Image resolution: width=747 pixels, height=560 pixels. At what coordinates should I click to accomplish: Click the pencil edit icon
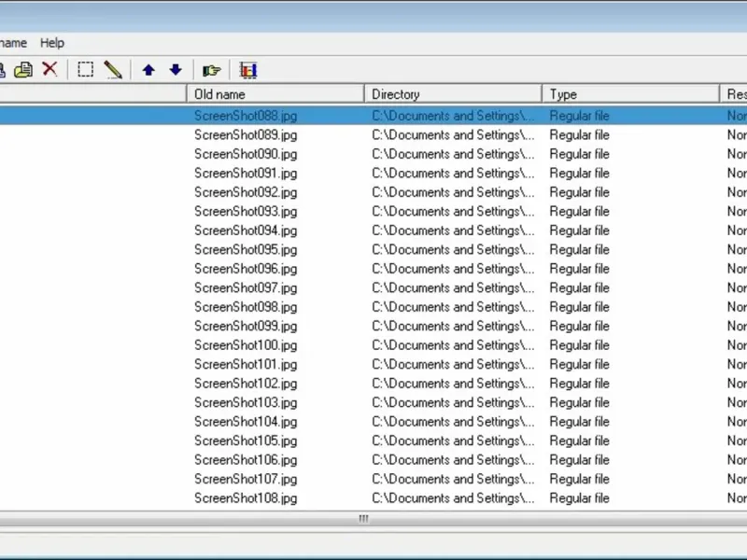[113, 69]
